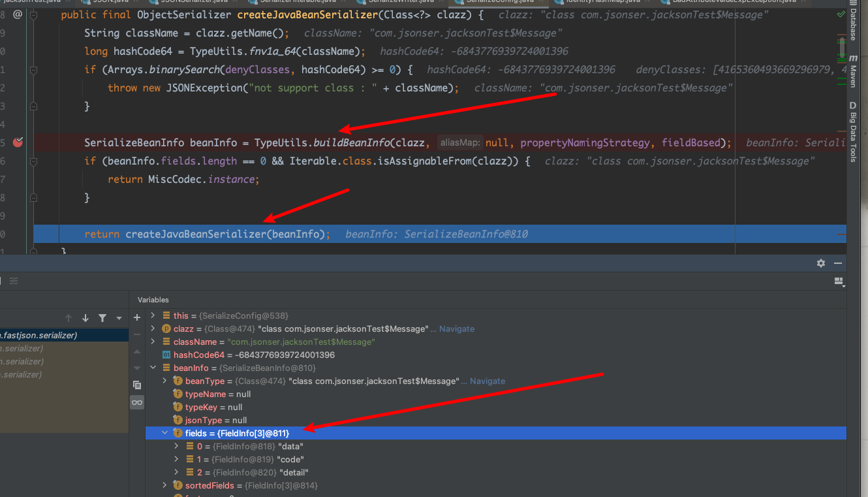The image size is (868, 497).
Task: Expand array element 2 "detail"
Action: pos(177,472)
